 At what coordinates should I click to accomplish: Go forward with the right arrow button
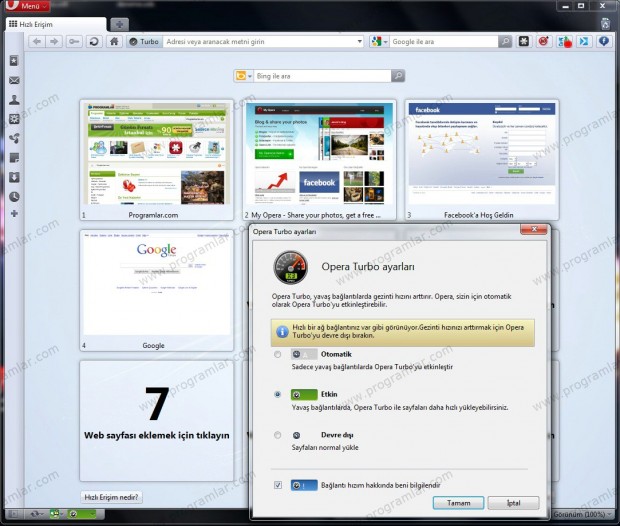[x=54, y=42]
